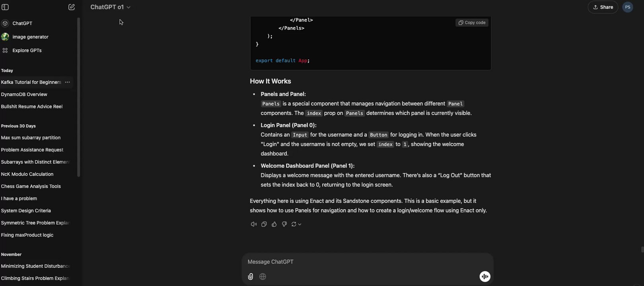Click the web search globe icon
The height and width of the screenshot is (286, 644).
coord(263,277)
